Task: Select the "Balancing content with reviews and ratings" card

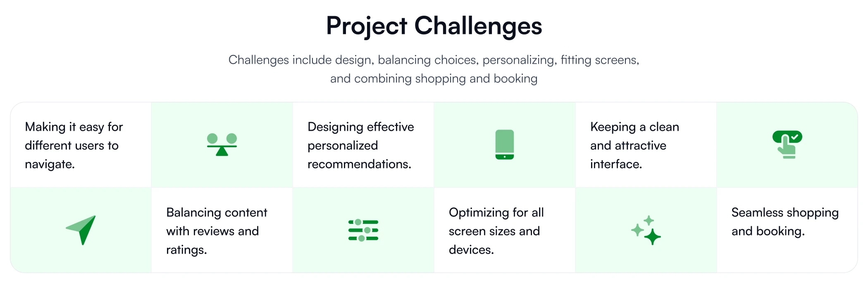Action: [x=222, y=230]
